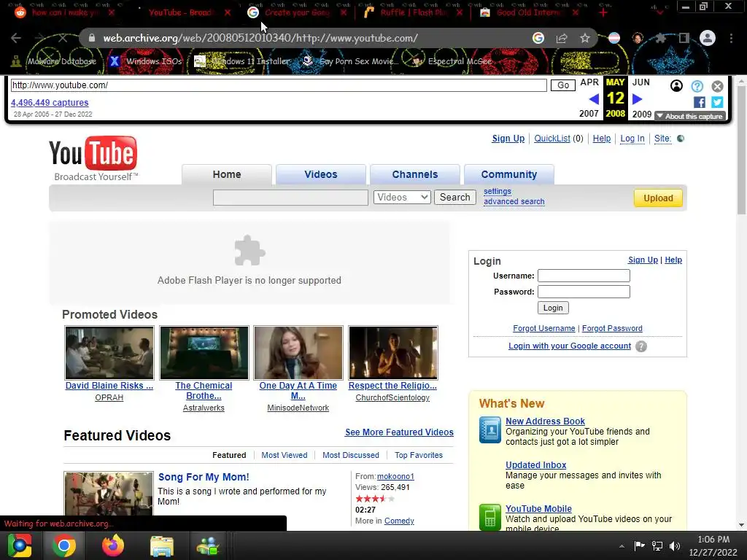Click the Search button
747x560 pixels.
455,197
